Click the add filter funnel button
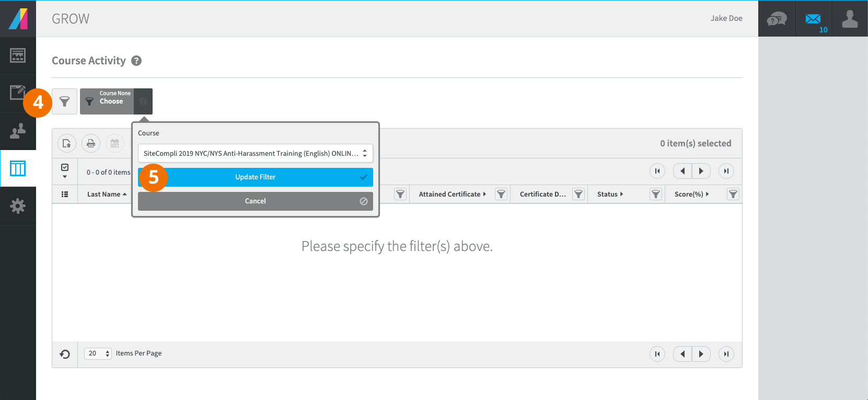Image resolution: width=868 pixels, height=400 pixels. 65,101
